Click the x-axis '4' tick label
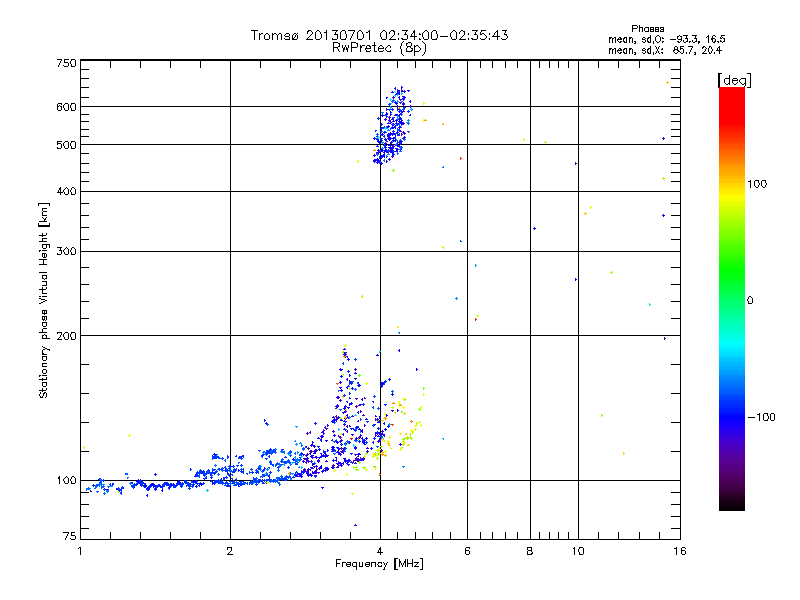800x600 pixels. 380,551
